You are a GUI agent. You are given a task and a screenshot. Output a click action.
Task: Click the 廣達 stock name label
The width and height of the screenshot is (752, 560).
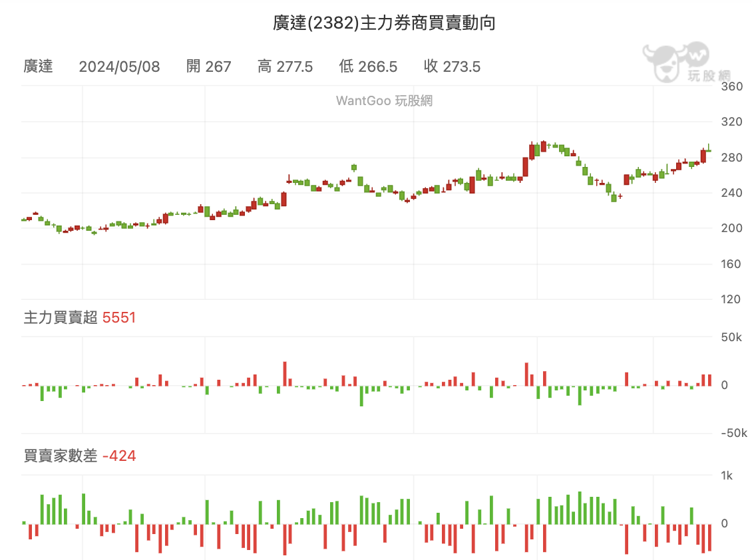[x=38, y=67]
